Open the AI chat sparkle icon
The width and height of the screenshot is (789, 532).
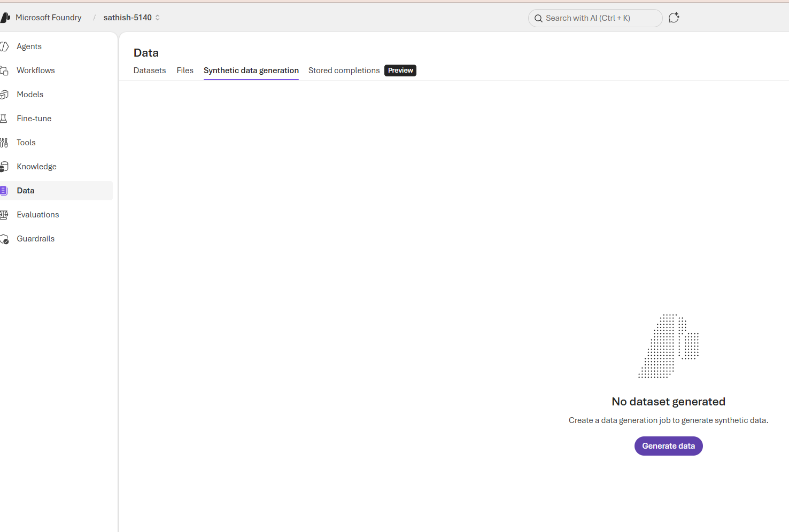pyautogui.click(x=674, y=18)
